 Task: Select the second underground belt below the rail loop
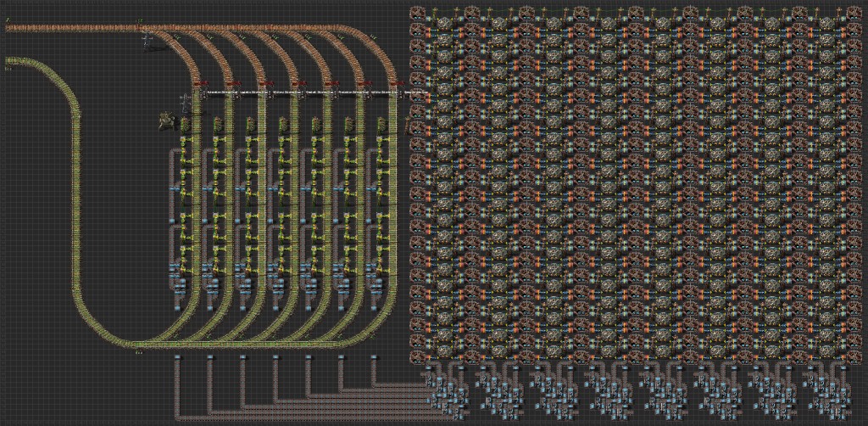pyautogui.click(x=210, y=357)
